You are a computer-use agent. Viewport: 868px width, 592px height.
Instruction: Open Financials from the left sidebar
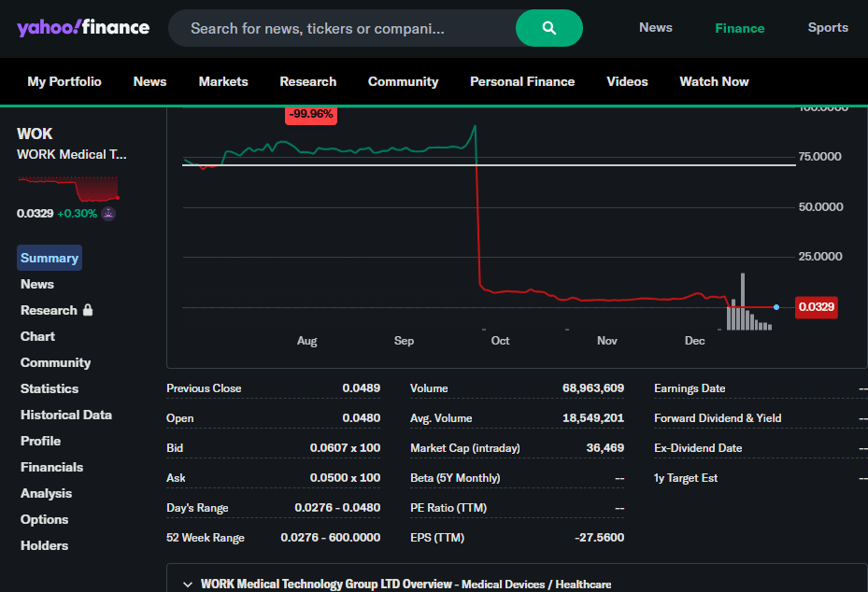(52, 467)
